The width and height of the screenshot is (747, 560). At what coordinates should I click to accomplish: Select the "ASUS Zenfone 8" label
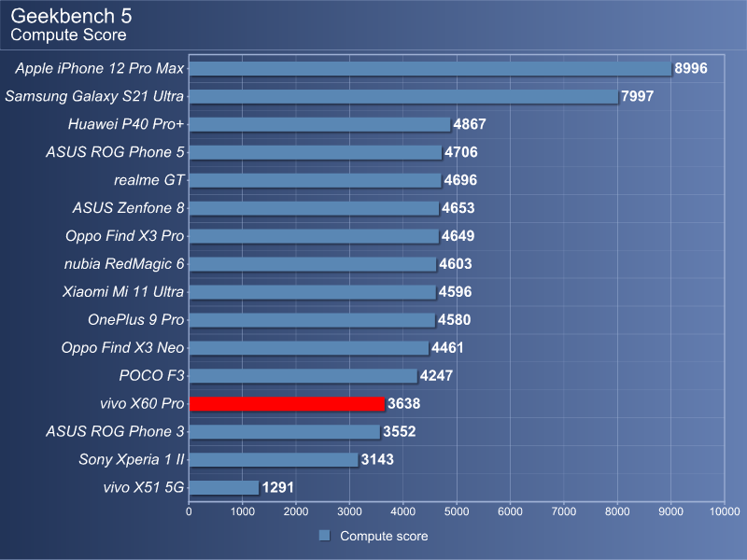(x=128, y=208)
